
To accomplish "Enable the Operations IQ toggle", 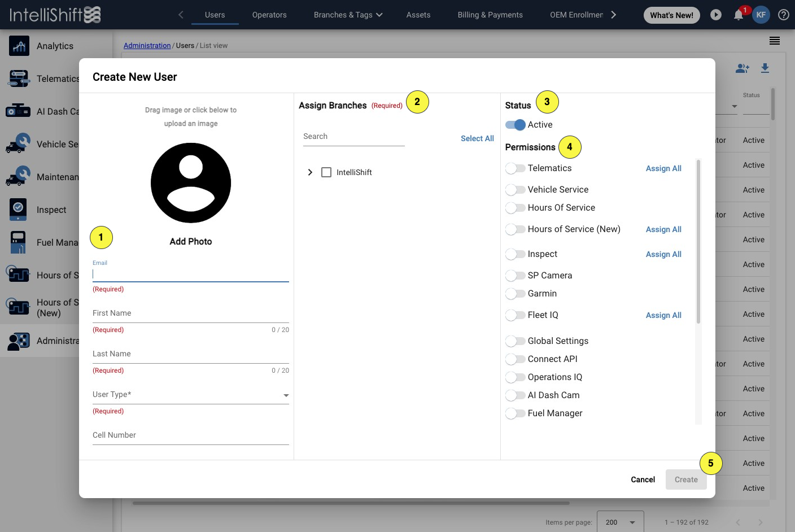I will [x=516, y=377].
